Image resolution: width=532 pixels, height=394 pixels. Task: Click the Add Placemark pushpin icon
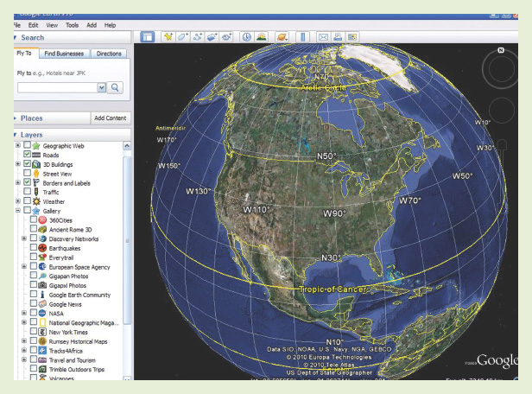pos(170,37)
